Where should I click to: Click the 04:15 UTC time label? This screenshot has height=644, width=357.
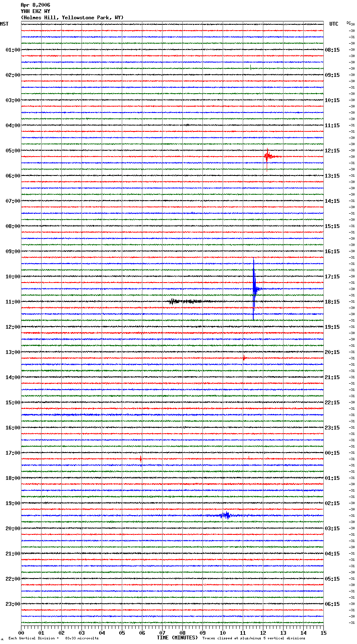(x=332, y=554)
